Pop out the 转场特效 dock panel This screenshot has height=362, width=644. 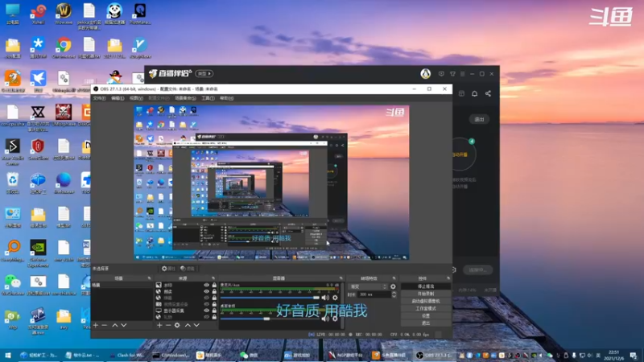tap(394, 278)
